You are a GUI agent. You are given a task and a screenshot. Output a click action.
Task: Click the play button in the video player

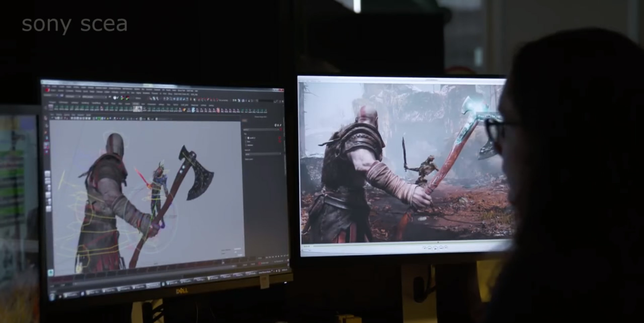point(435,248)
